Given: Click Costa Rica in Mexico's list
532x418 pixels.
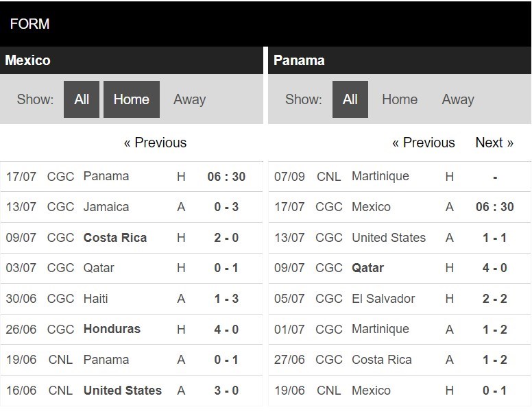Looking at the screenshot, I should (x=115, y=238).
